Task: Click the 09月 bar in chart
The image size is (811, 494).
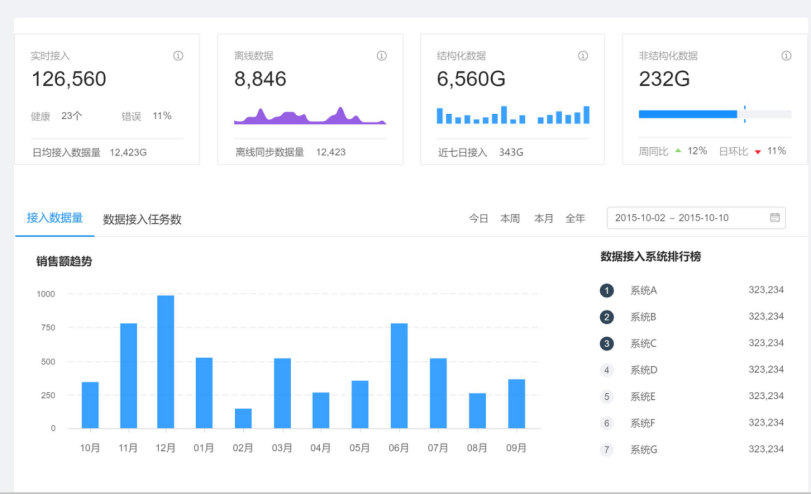Action: [x=517, y=404]
